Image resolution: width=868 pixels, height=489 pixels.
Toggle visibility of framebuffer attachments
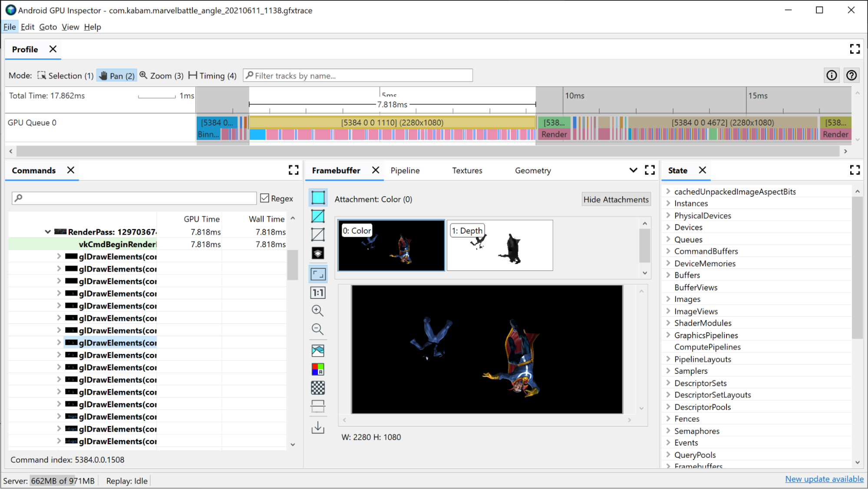pos(615,199)
